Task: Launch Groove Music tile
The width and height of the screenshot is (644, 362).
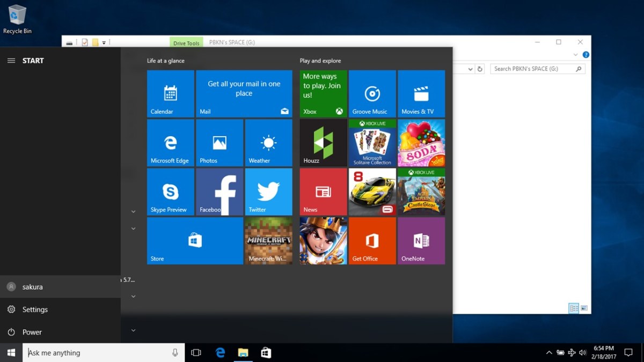Action: (372, 94)
